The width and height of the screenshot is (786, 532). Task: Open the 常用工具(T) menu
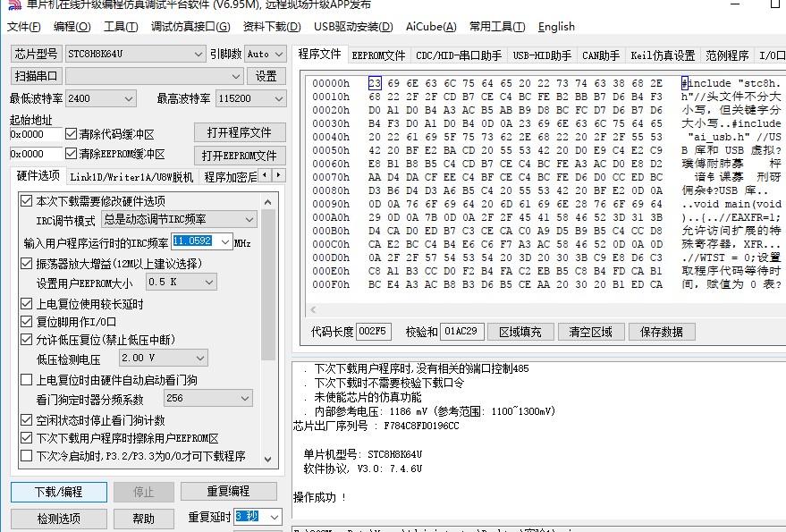tap(497, 27)
